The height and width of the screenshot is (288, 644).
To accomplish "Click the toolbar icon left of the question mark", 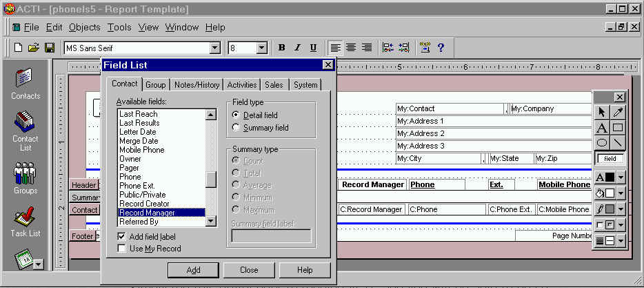I will 425,48.
